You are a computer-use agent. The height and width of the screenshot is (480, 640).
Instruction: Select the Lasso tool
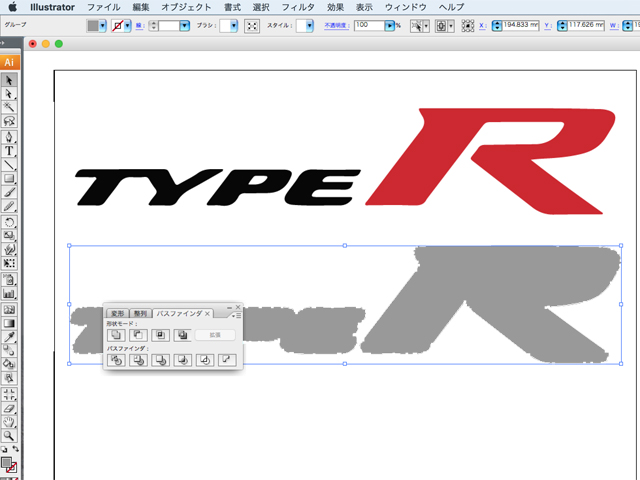(x=9, y=121)
